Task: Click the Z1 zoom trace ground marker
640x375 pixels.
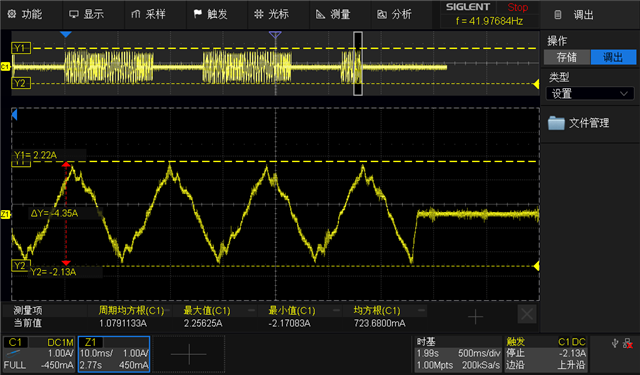Action: pyautogui.click(x=5, y=214)
